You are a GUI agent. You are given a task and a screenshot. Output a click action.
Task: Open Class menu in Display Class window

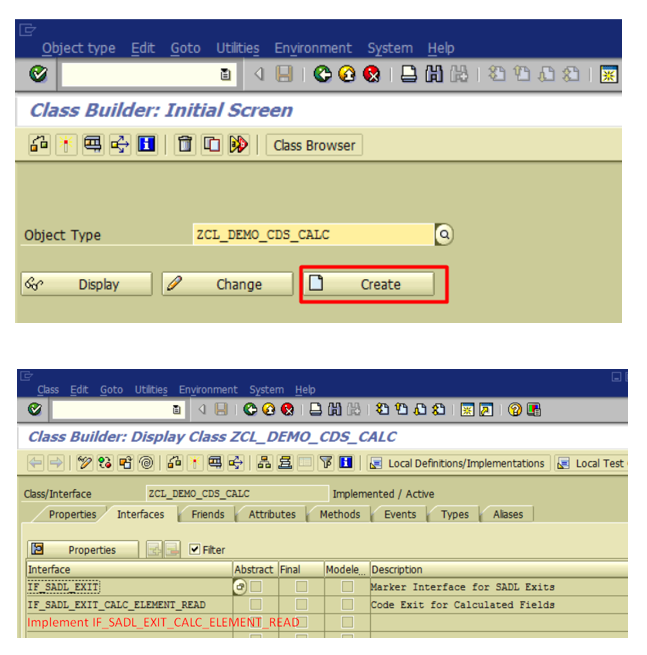click(48, 389)
